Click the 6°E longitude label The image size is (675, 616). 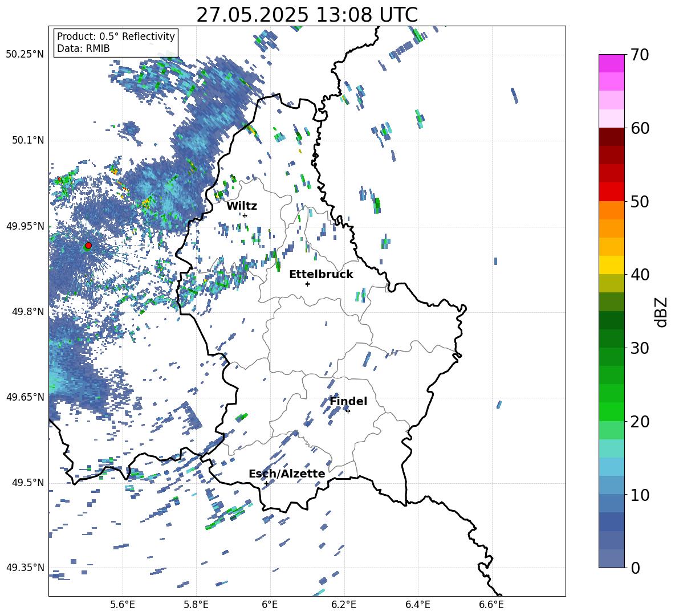tap(270, 605)
